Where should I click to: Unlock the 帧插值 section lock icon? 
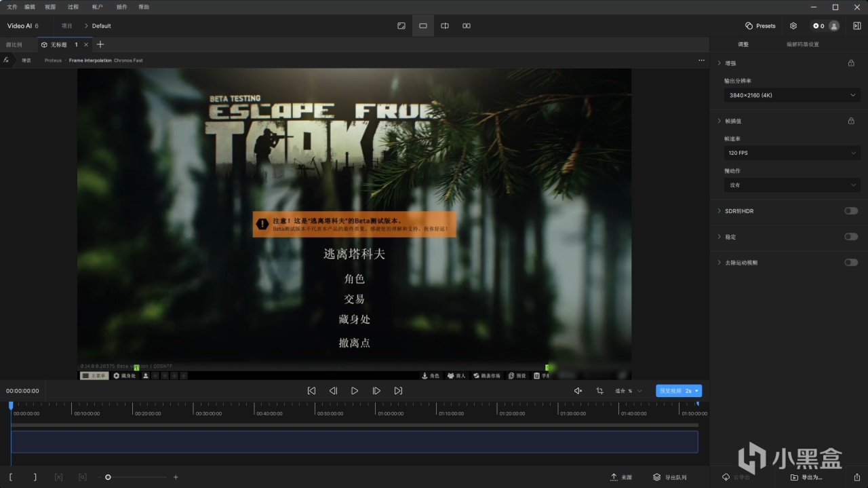click(x=851, y=121)
